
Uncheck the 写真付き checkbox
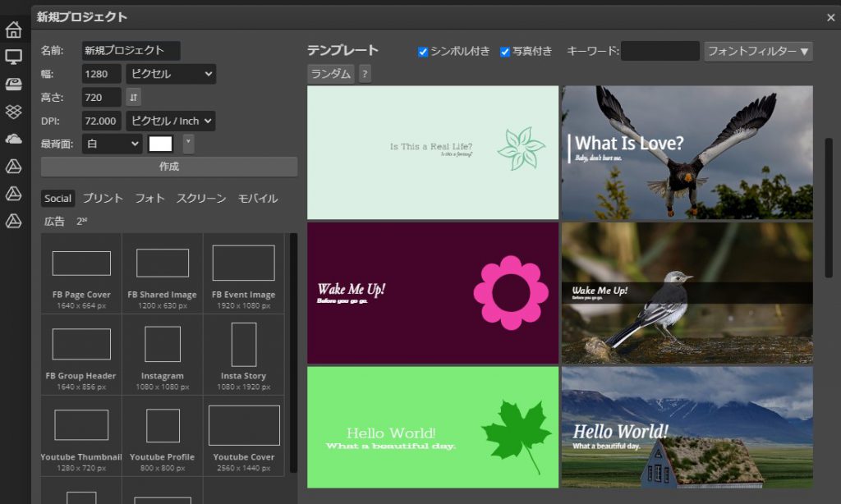pyautogui.click(x=505, y=52)
